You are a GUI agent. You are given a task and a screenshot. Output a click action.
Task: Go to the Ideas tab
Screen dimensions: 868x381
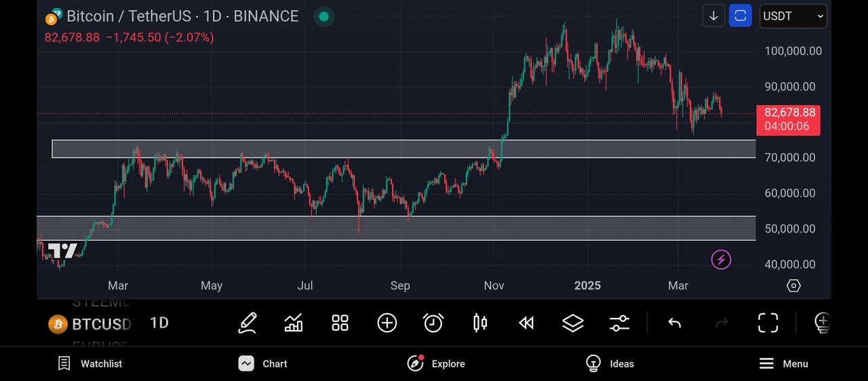point(610,363)
